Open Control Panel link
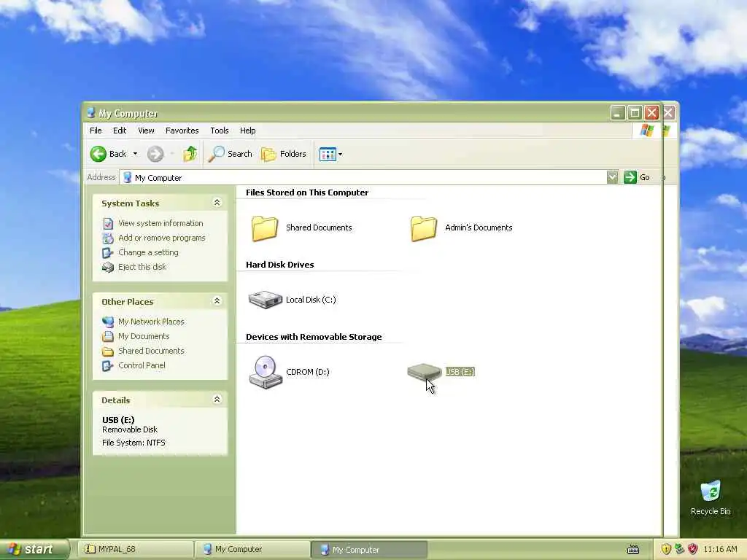The width and height of the screenshot is (747, 560). [x=142, y=365]
